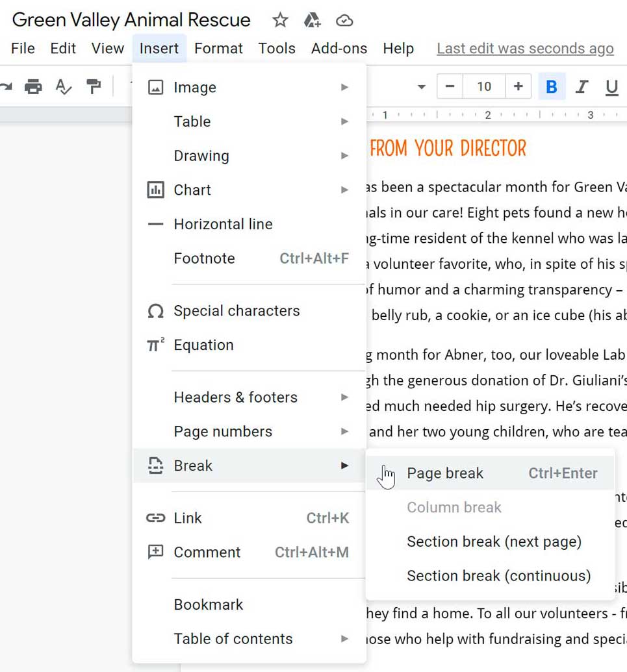Screen dimensions: 627x672
Task: Expand the Chart submenu arrow
Action: point(344,190)
